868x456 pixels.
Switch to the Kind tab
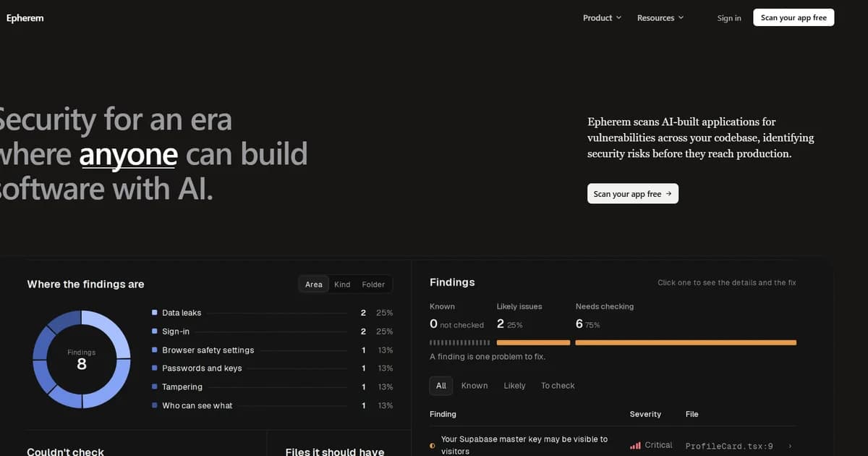[x=342, y=284]
